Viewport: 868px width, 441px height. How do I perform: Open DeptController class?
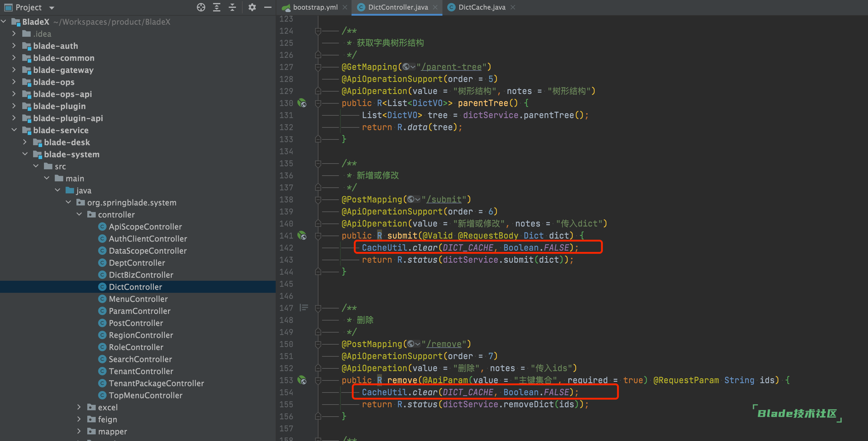point(137,263)
